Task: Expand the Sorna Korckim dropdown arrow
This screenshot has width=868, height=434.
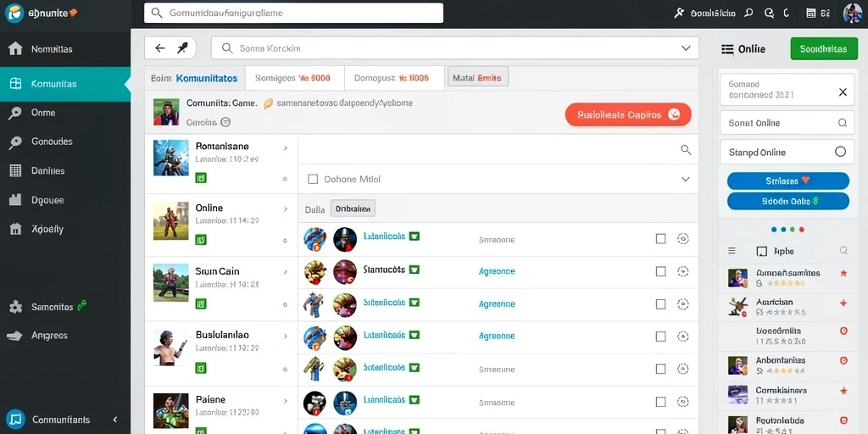Action: point(685,48)
